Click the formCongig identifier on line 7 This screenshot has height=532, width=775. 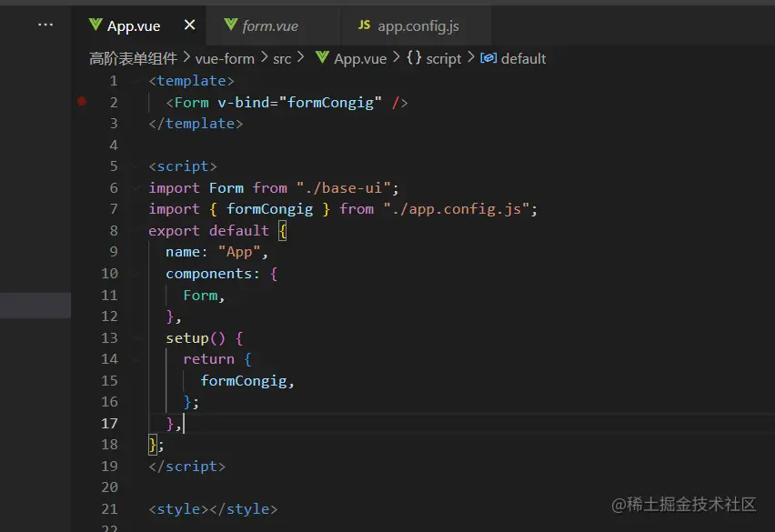click(x=269, y=209)
